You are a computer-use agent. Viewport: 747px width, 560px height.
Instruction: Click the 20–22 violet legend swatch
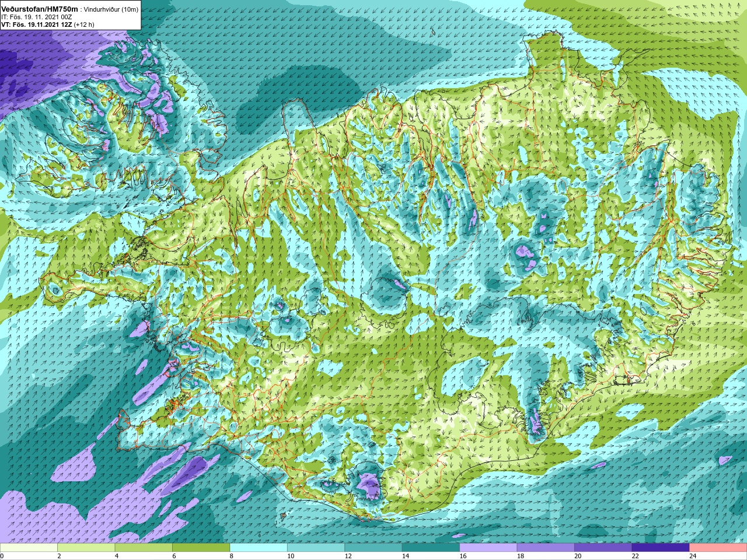coord(603,548)
